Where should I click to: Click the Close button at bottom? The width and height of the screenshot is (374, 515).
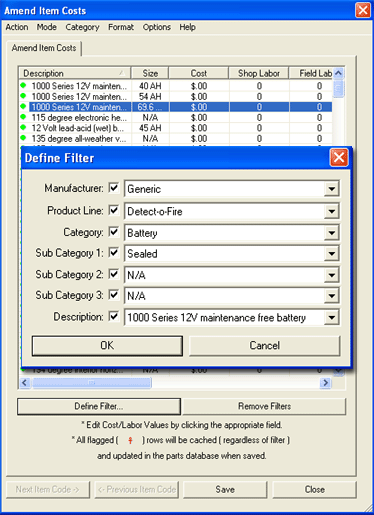pos(315,489)
